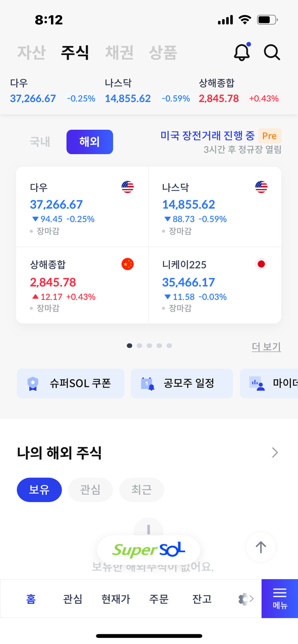The height and width of the screenshot is (644, 298).
Task: Select the 해외 market toggle
Action: coord(90,142)
